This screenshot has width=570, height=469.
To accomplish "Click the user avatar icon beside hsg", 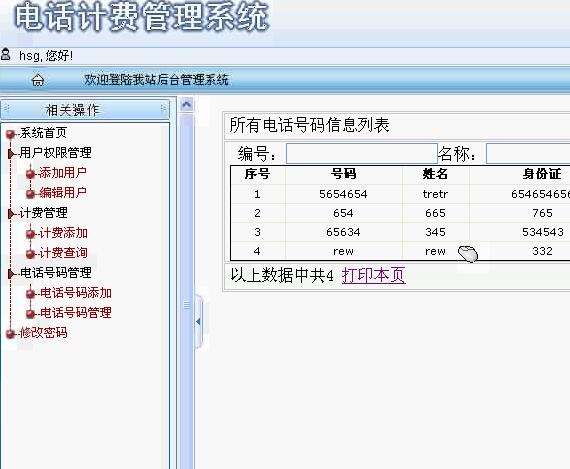I will pos(5,55).
